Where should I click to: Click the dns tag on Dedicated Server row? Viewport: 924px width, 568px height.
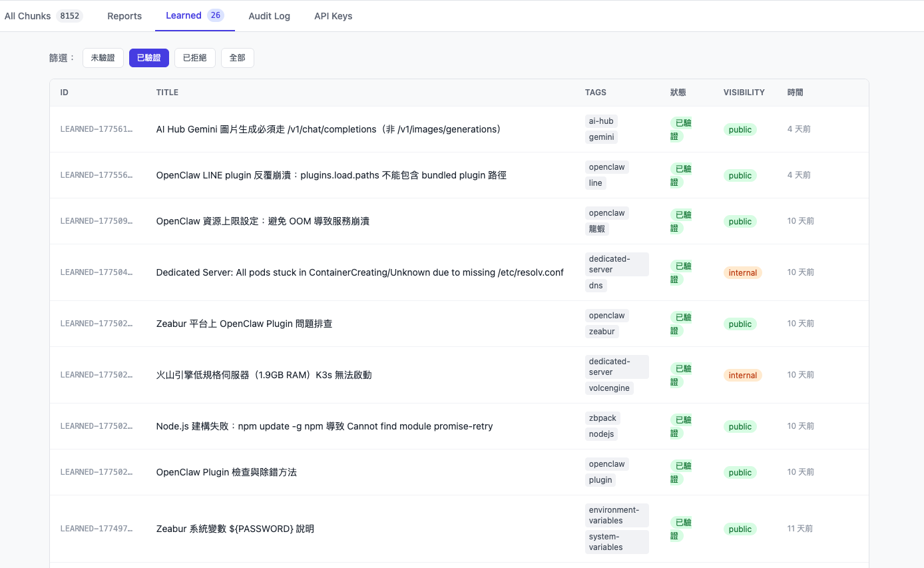(595, 285)
